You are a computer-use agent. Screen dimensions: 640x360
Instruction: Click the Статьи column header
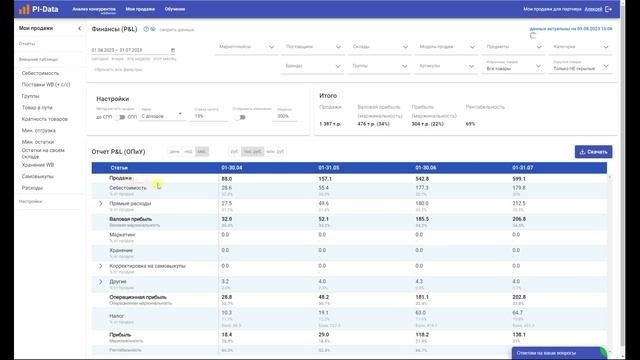119,168
